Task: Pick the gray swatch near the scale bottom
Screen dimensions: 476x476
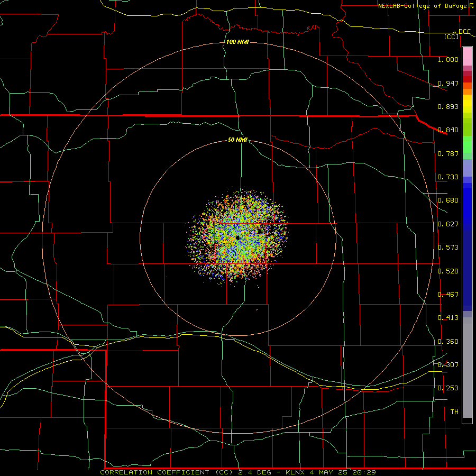Action: pos(467,370)
